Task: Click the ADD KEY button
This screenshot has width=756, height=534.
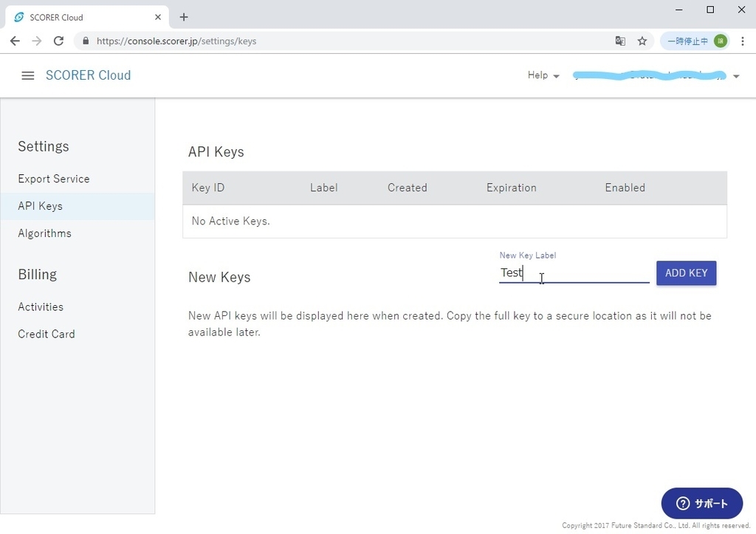Action: click(686, 273)
